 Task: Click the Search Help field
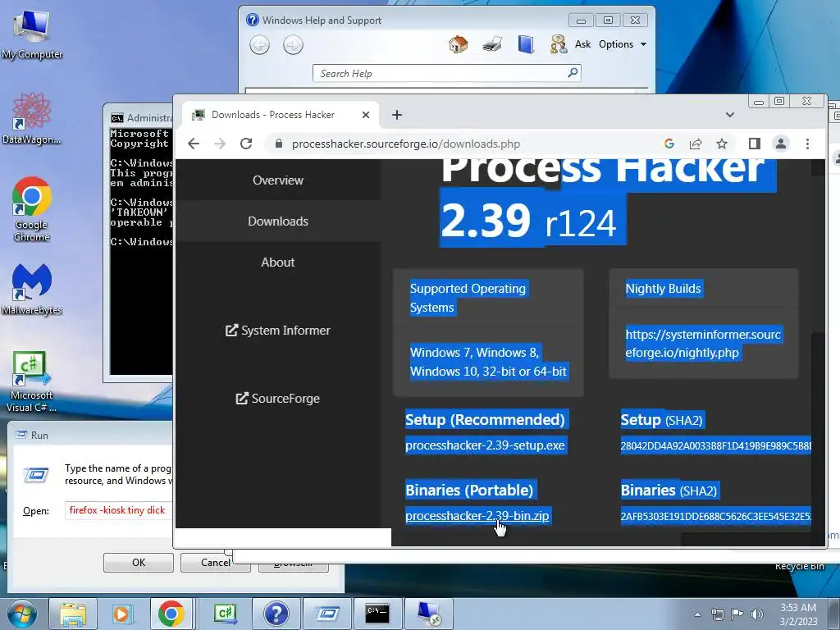click(440, 73)
